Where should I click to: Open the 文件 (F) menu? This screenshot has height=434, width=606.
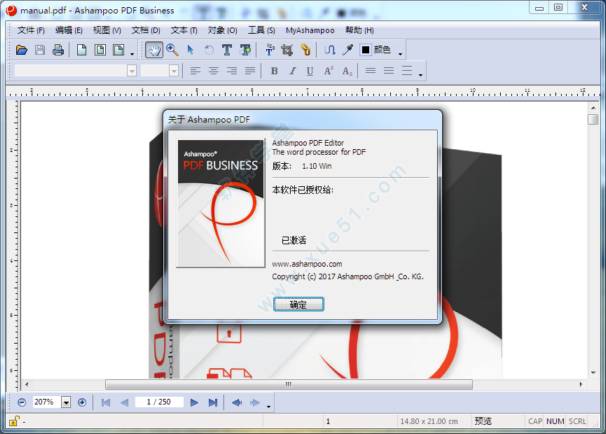point(31,30)
